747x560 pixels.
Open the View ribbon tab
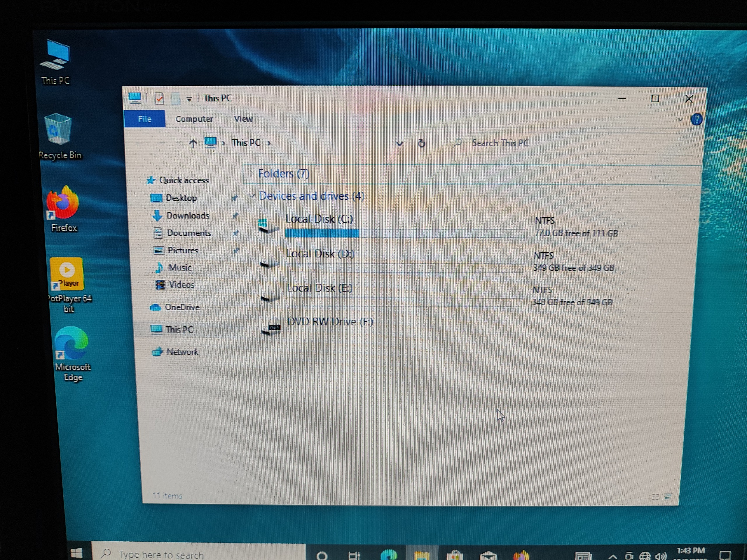pyautogui.click(x=243, y=119)
